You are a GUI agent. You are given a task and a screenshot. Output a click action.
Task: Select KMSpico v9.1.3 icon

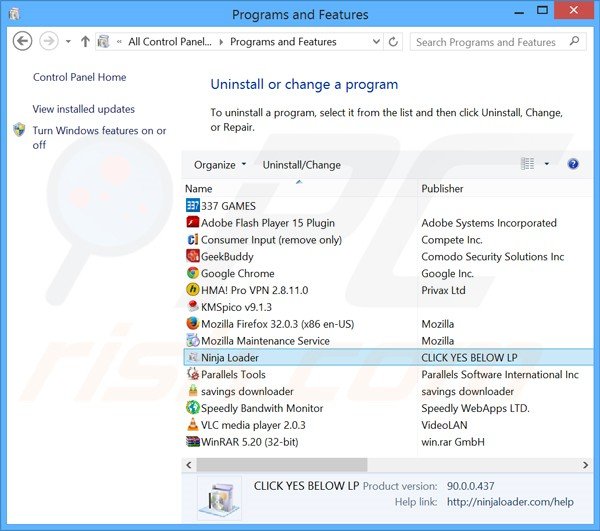192,306
